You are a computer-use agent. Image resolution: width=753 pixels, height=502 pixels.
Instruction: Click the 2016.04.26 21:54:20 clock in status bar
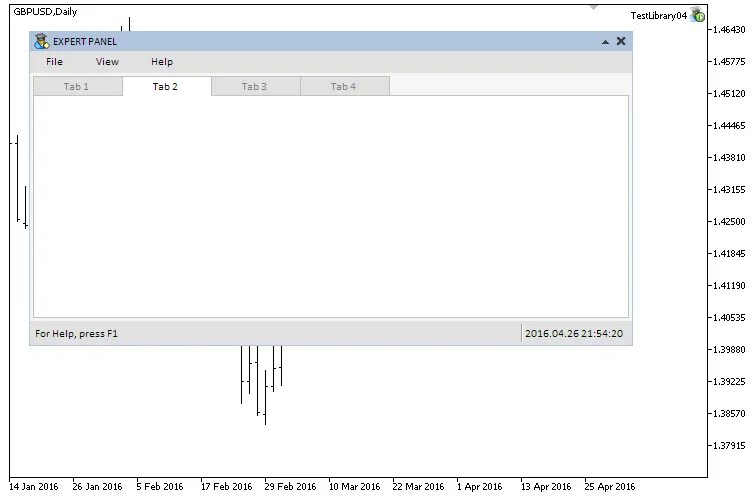pyautogui.click(x=574, y=333)
